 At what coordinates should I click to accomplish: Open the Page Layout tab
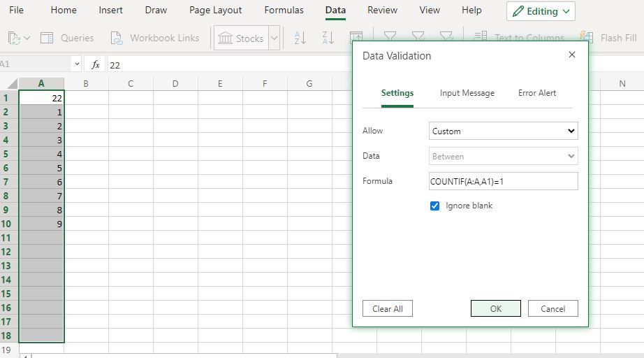216,10
